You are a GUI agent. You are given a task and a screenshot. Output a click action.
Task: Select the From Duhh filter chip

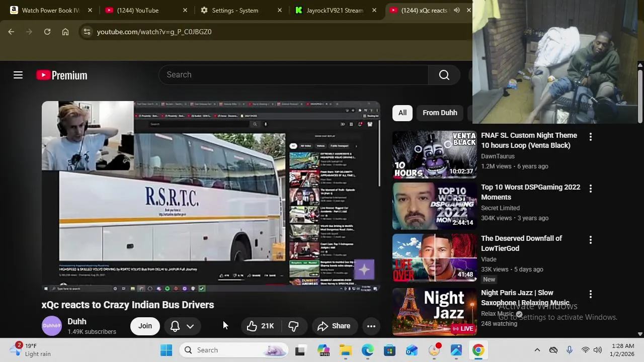coord(440,113)
